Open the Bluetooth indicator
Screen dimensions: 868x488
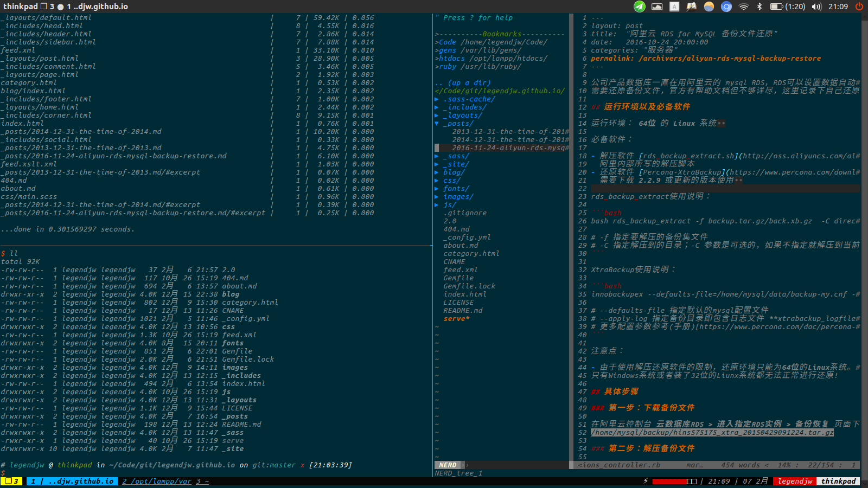tap(759, 7)
